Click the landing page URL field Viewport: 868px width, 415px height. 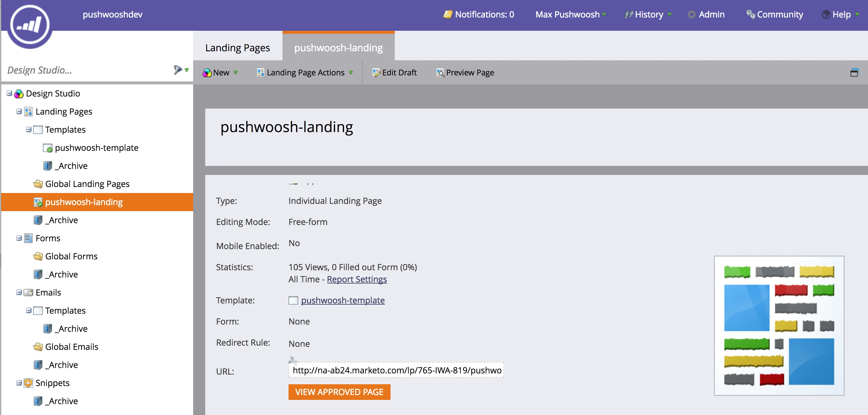(x=396, y=370)
